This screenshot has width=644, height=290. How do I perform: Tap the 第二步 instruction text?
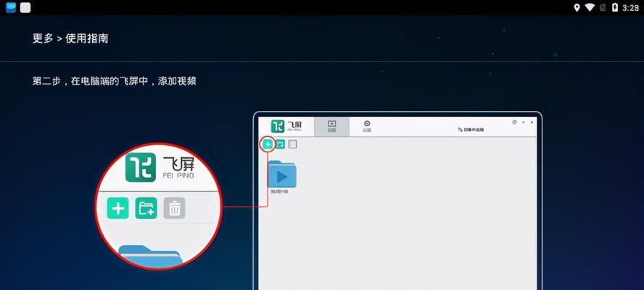[114, 81]
